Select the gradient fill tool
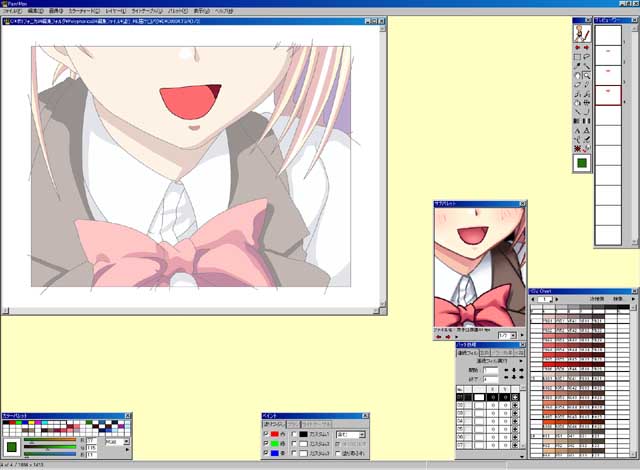The width and height of the screenshot is (640, 470). pos(578,121)
